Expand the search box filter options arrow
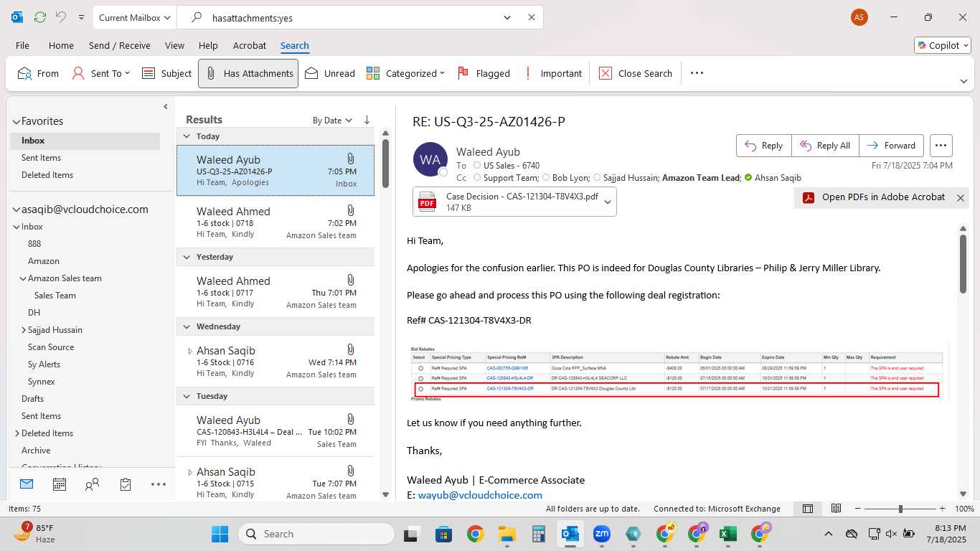Viewport: 980px width, 551px height. click(x=507, y=17)
